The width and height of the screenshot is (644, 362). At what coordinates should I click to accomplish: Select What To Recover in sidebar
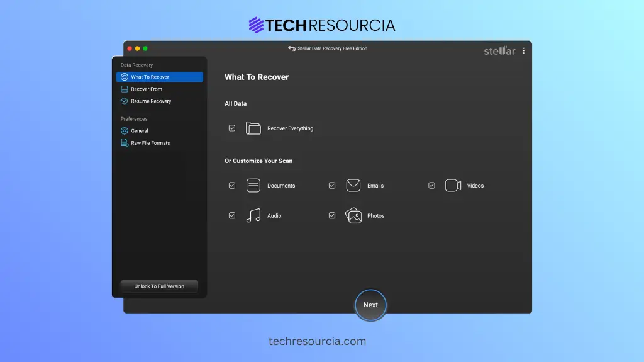[x=159, y=77]
